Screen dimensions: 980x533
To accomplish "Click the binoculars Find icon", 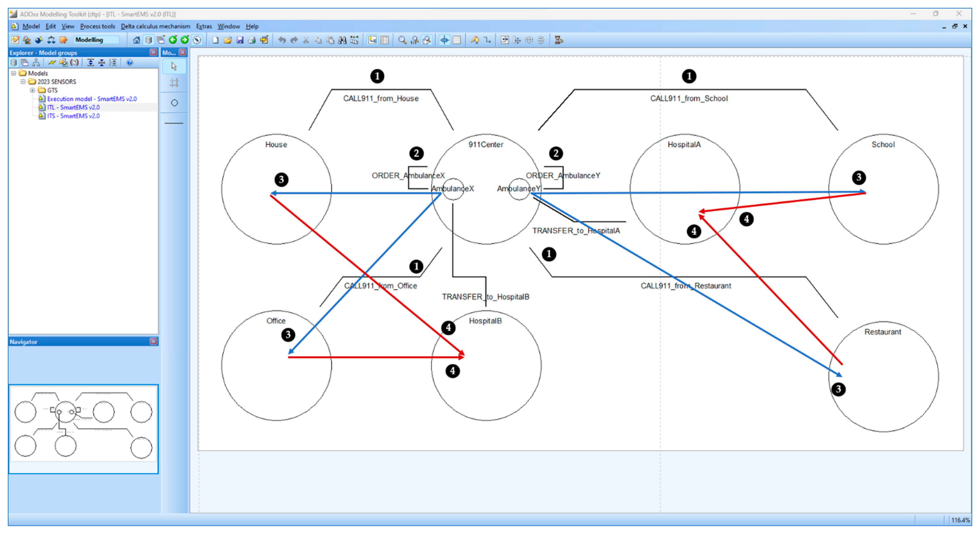I will click(x=342, y=40).
